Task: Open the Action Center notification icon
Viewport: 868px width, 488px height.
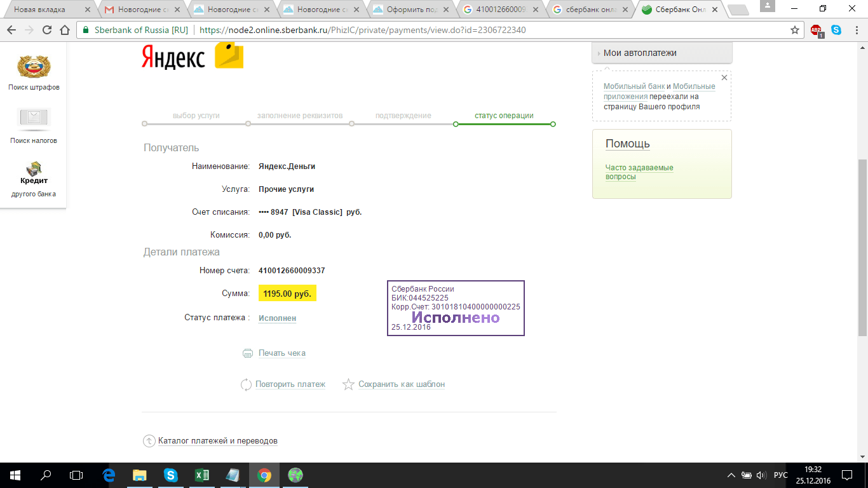Action: coord(846,475)
